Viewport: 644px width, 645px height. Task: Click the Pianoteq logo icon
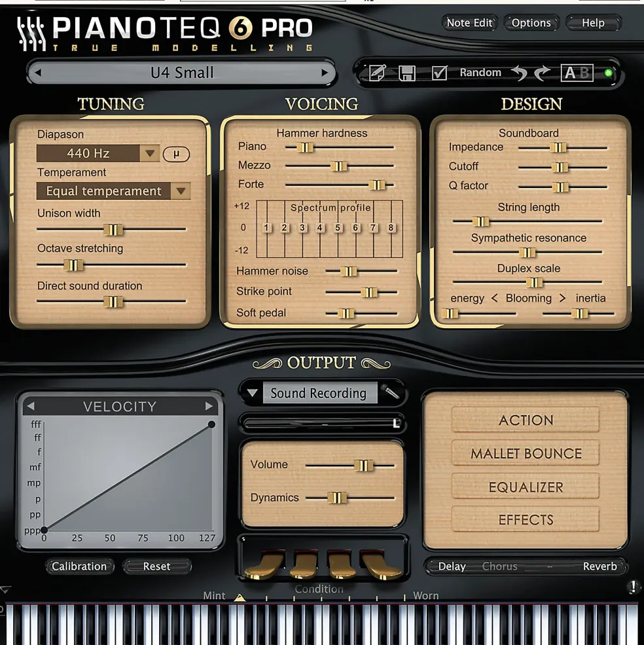tap(31, 34)
